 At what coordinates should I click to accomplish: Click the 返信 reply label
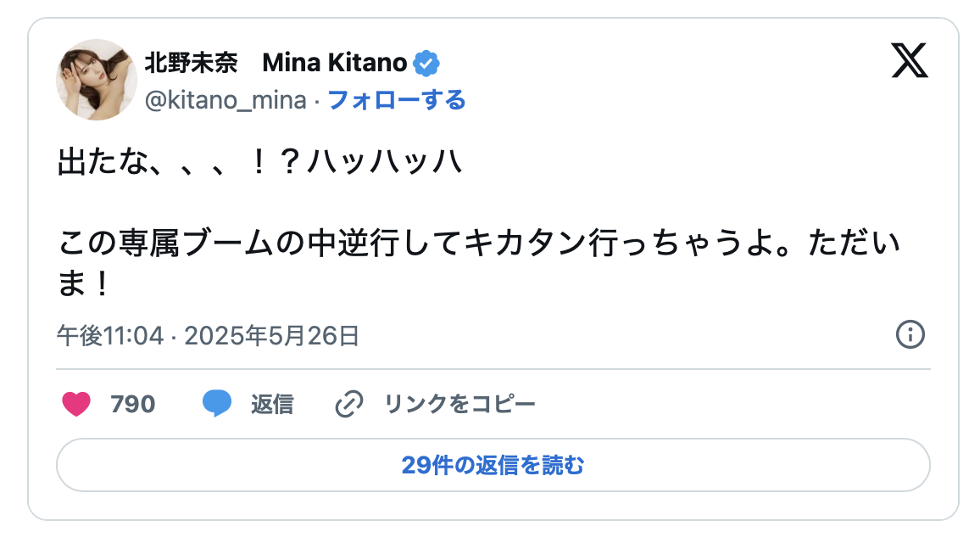tap(271, 404)
